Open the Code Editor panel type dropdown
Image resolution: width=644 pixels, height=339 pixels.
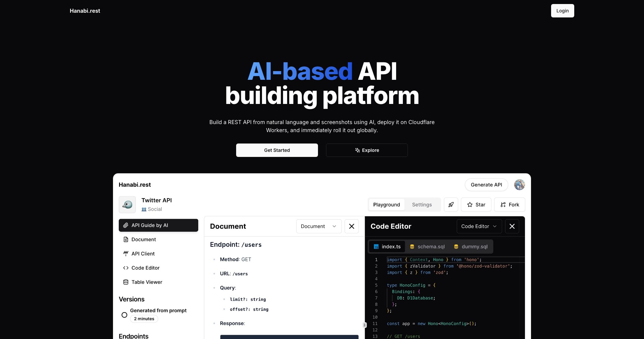tap(479, 226)
